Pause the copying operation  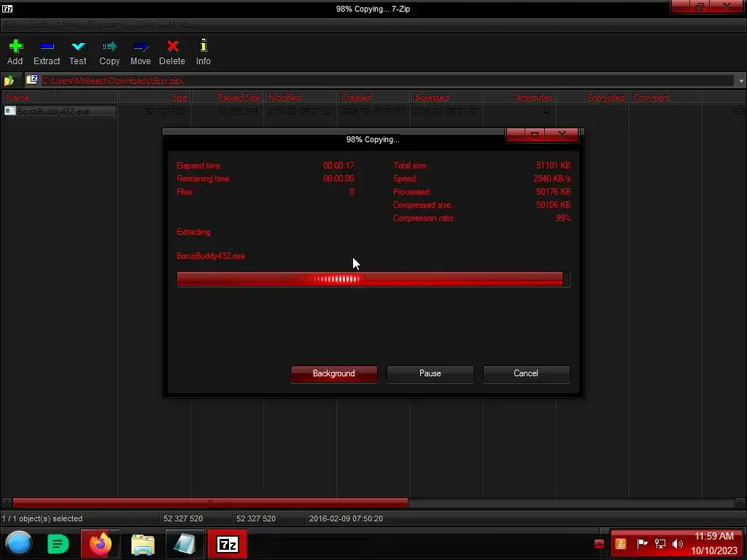[430, 374]
